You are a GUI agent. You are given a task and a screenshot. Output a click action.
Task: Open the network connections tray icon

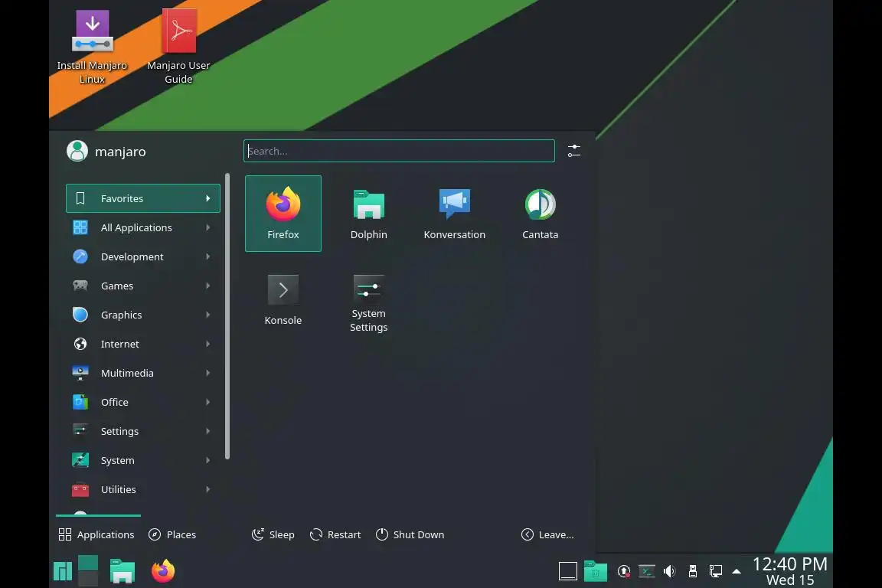(x=716, y=572)
